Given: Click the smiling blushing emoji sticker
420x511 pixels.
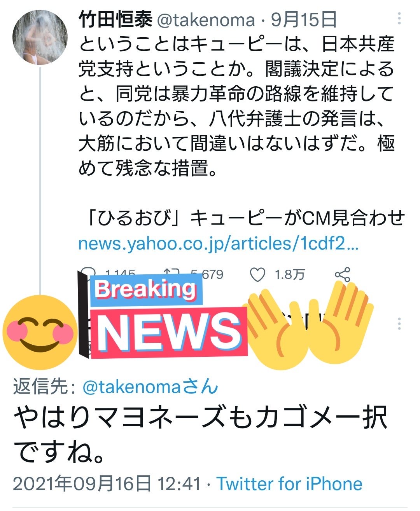Looking at the screenshot, I should [40, 332].
